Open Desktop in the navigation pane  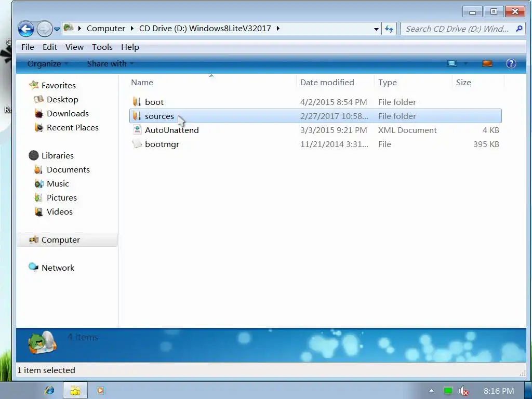[x=62, y=99]
